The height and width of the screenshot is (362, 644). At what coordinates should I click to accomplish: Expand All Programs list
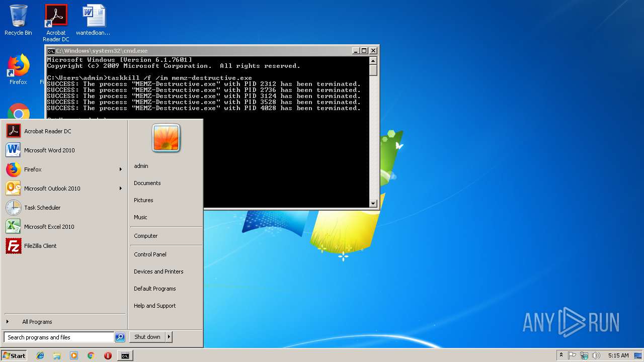[64, 322]
